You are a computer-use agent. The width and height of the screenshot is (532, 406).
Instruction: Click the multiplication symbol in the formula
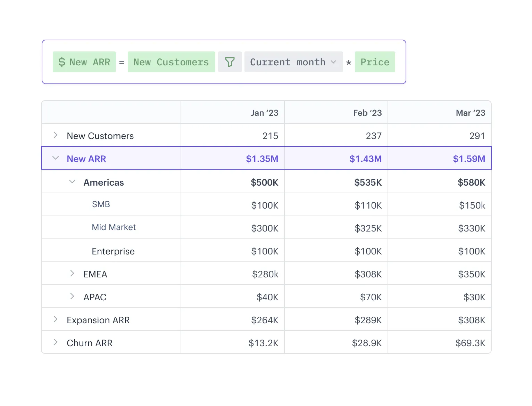[x=348, y=62]
